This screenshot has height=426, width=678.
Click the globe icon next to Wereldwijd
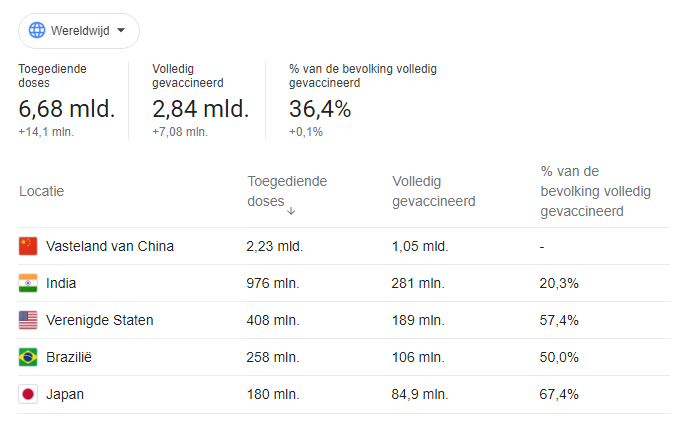pos(37,31)
